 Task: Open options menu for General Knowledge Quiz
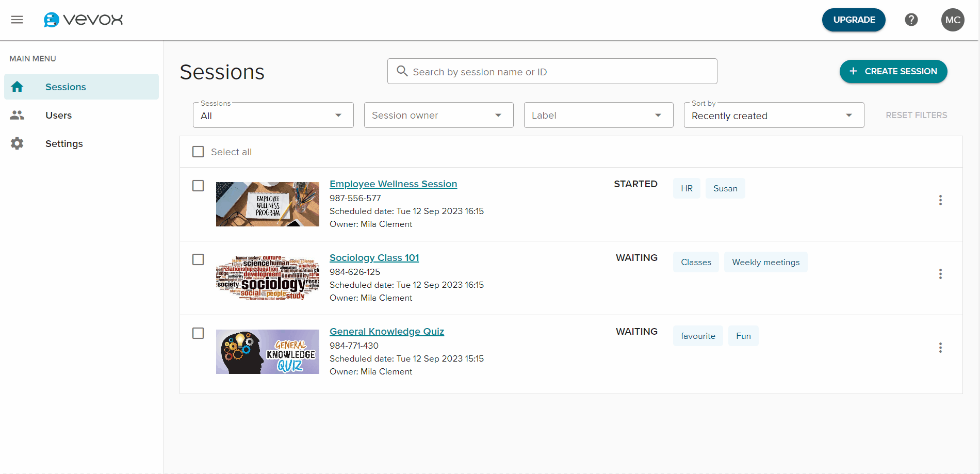940,348
